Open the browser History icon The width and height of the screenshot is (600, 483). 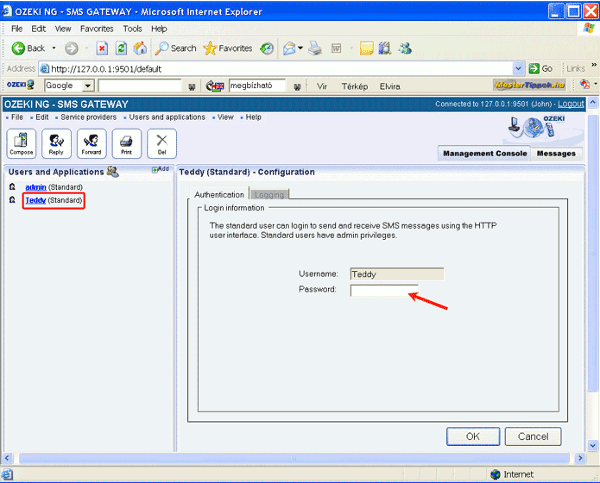click(267, 48)
